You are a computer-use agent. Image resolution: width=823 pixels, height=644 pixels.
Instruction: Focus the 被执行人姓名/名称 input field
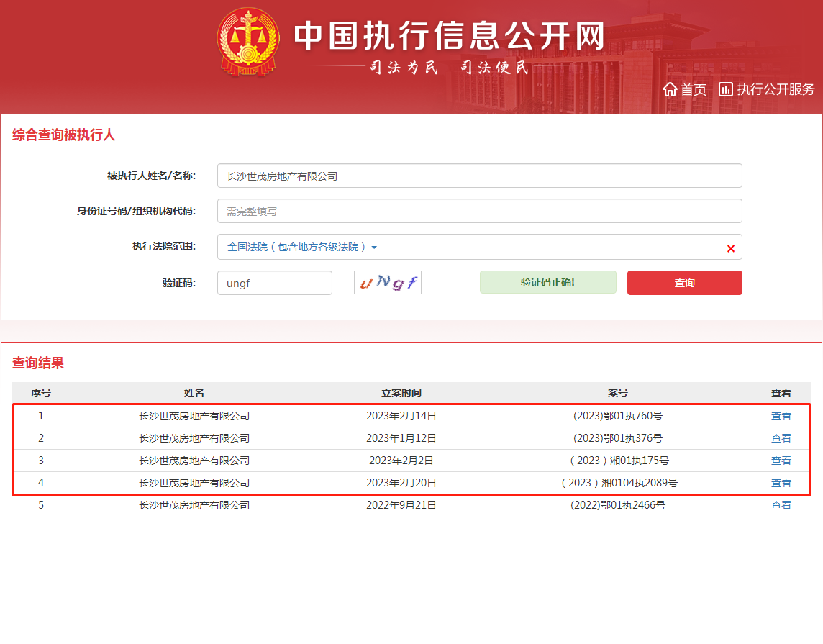click(x=479, y=176)
